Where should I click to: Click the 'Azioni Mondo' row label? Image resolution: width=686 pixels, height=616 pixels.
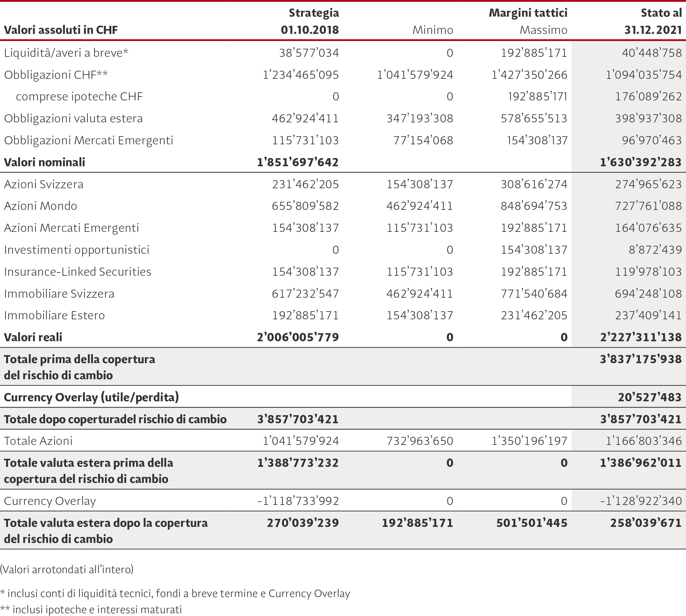pyautogui.click(x=41, y=206)
